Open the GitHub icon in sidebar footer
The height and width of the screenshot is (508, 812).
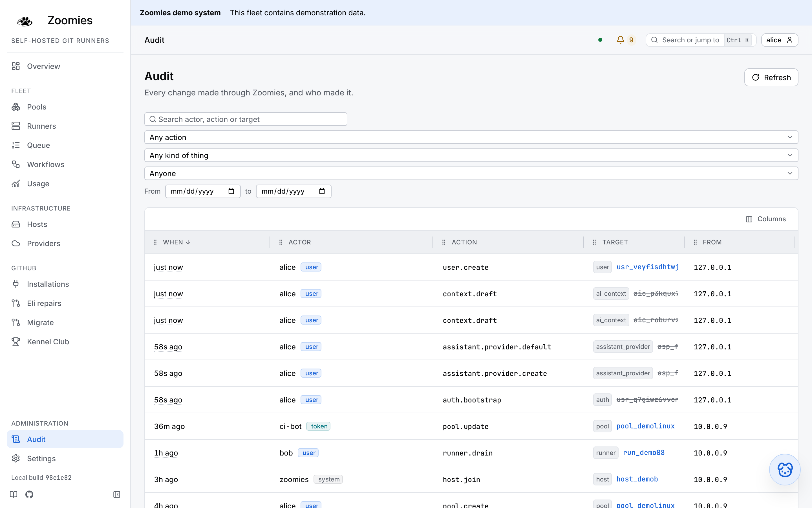pyautogui.click(x=29, y=494)
